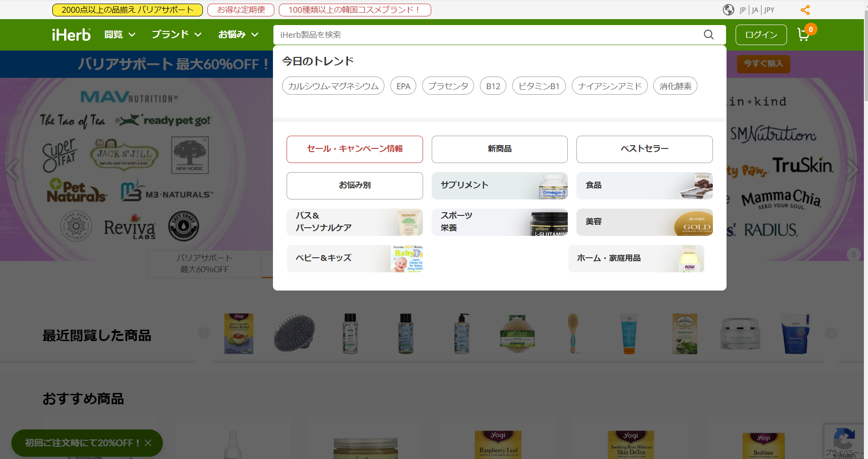This screenshot has width=868, height=459.
Task: Select the B12 trend tag
Action: tap(493, 86)
